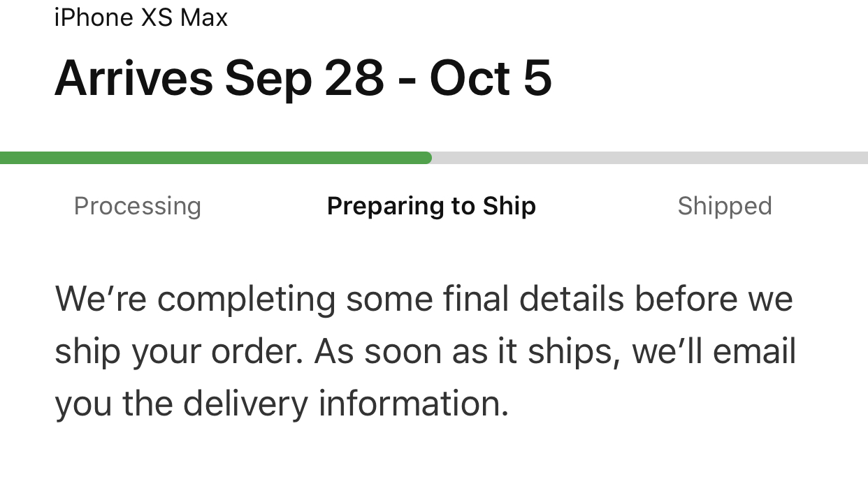Click the word email in description
Screen dimensions: 868x493
[755, 351]
